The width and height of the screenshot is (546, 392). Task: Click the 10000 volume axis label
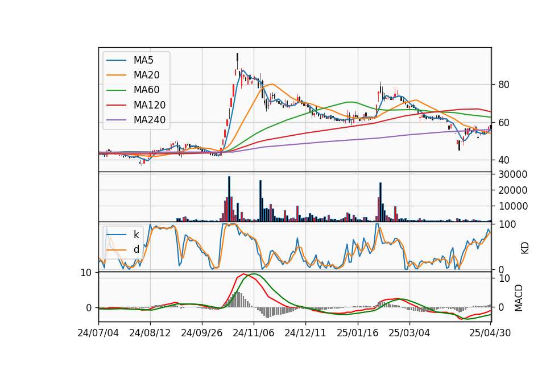512,206
